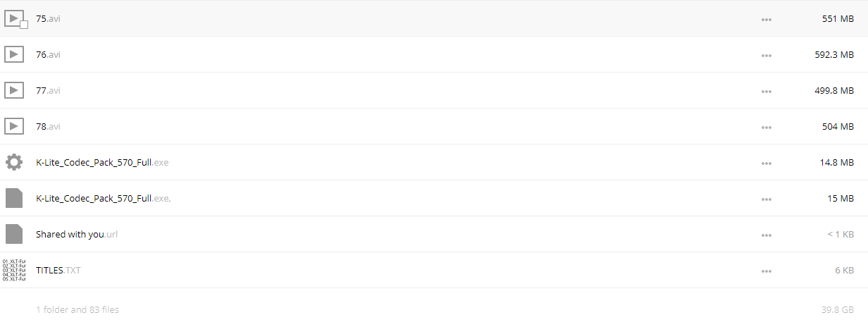Tick the selection checkbox on 75.avi

point(24,25)
